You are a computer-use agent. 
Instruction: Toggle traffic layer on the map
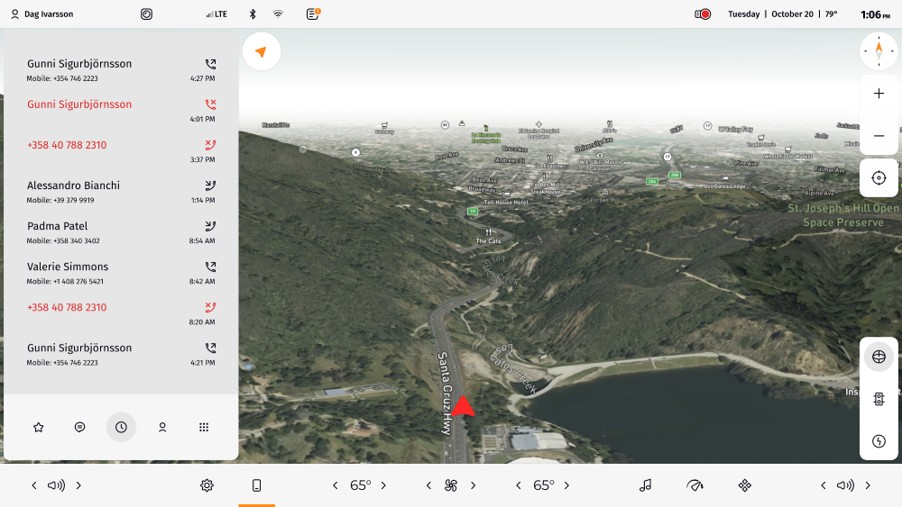click(878, 399)
